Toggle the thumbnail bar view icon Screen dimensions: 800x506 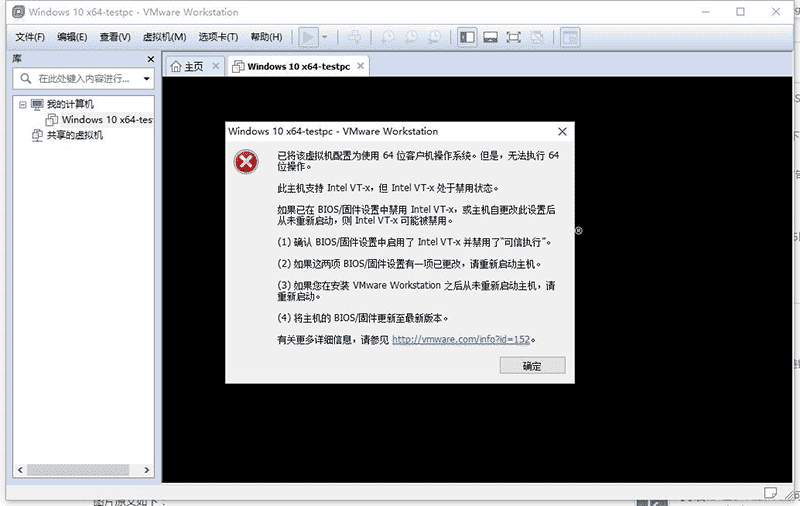(490, 37)
